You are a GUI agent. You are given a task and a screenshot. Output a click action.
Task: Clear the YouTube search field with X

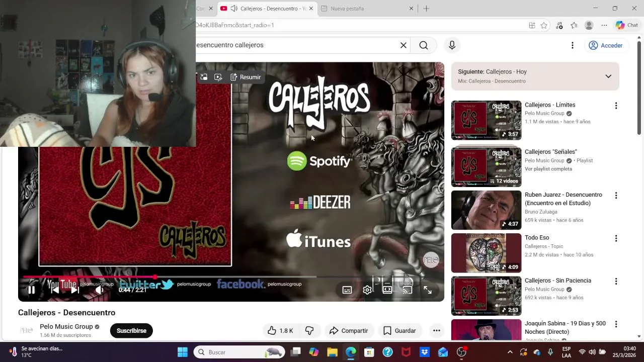coord(403,45)
